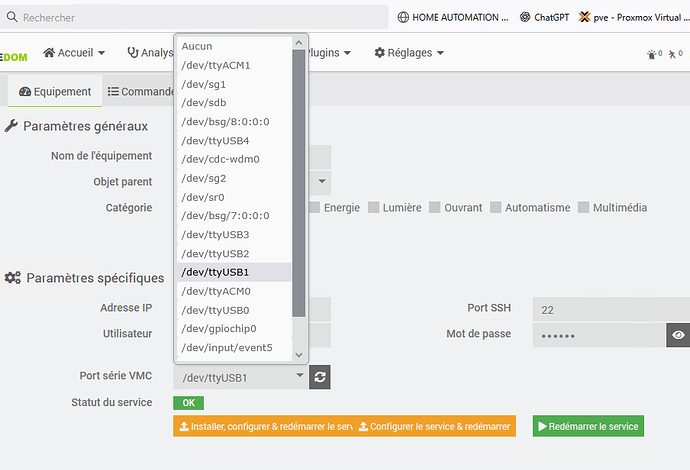
Task: Click the Proxmox X logo icon
Action: pos(584,17)
